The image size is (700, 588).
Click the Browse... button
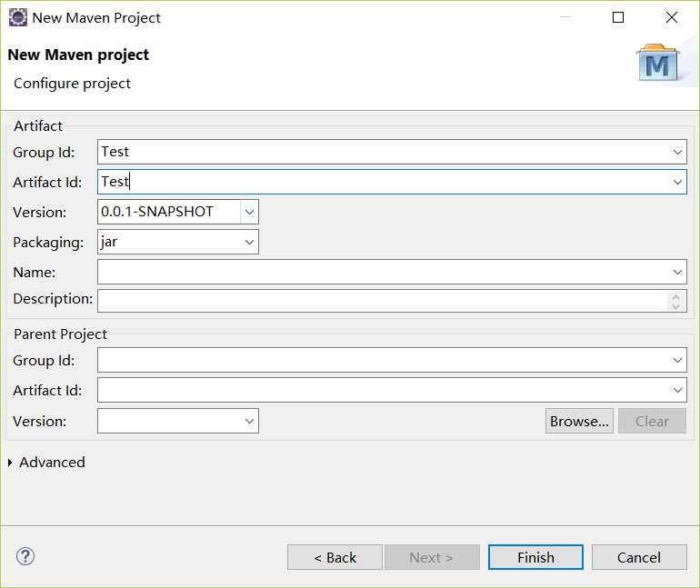(x=579, y=421)
